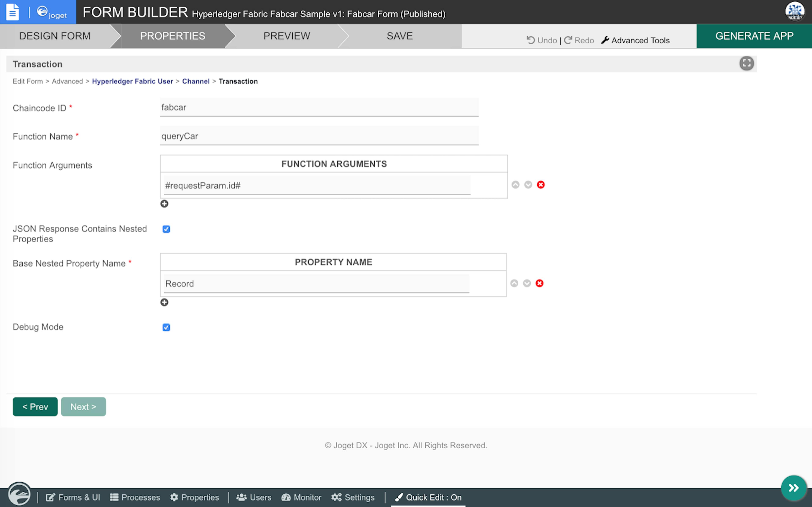Move function argument row up
The width and height of the screenshot is (812, 507).
tap(515, 185)
